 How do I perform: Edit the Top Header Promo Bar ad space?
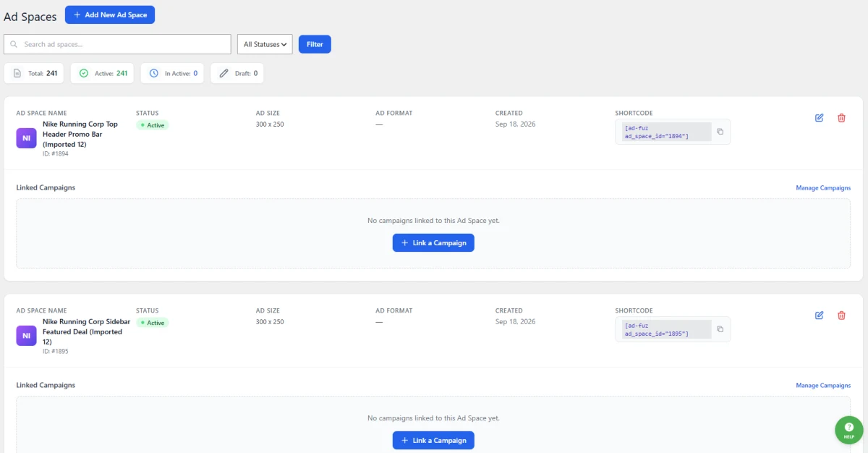[820, 118]
